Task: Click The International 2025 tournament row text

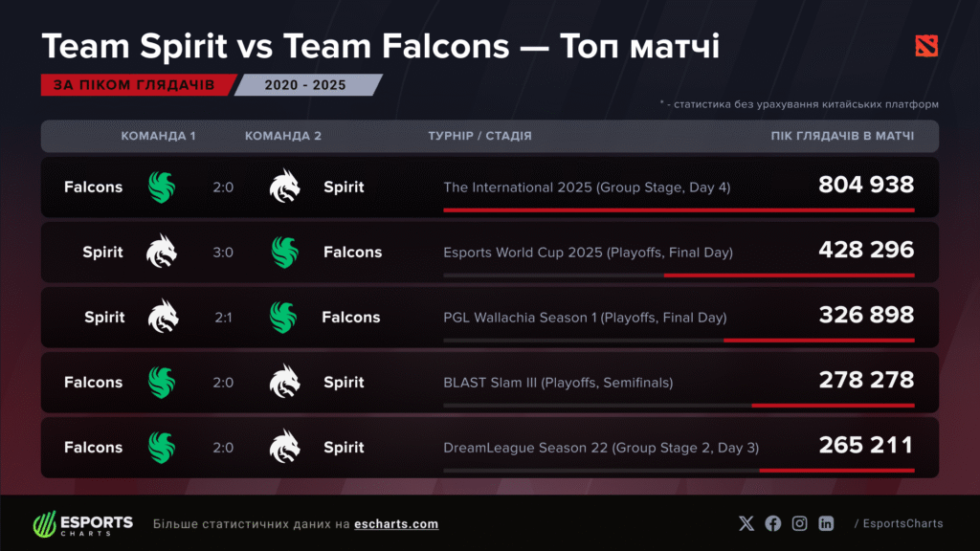Action: coord(587,187)
